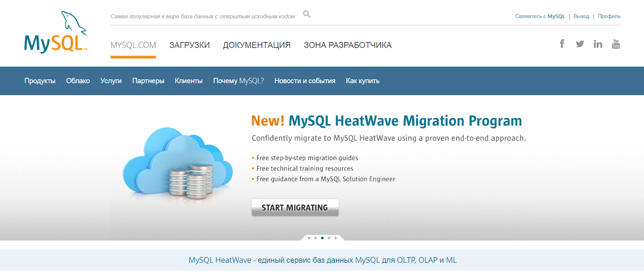Image resolution: width=644 pixels, height=280 pixels.
Task: Open search via the magnifier icon
Action: (x=307, y=14)
